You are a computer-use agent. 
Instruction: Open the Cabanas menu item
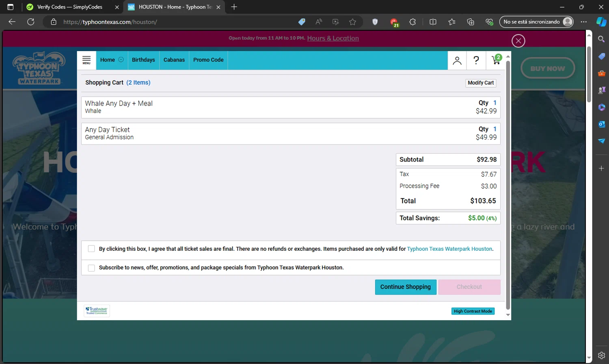pos(174,60)
